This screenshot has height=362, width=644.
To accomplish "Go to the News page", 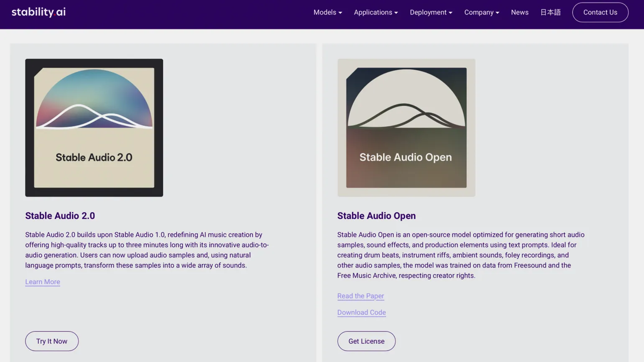I will coord(519,12).
